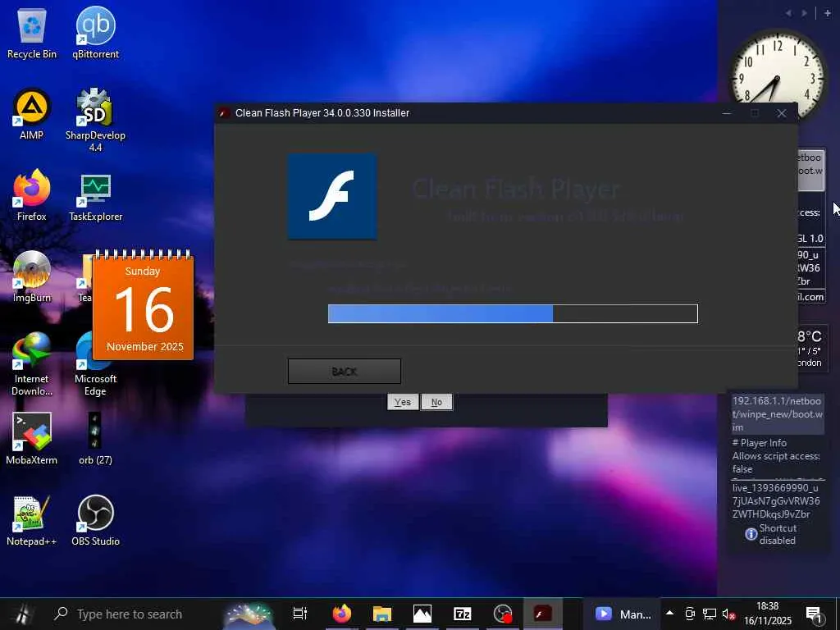Open 7-Zip from the taskbar

(x=463, y=614)
